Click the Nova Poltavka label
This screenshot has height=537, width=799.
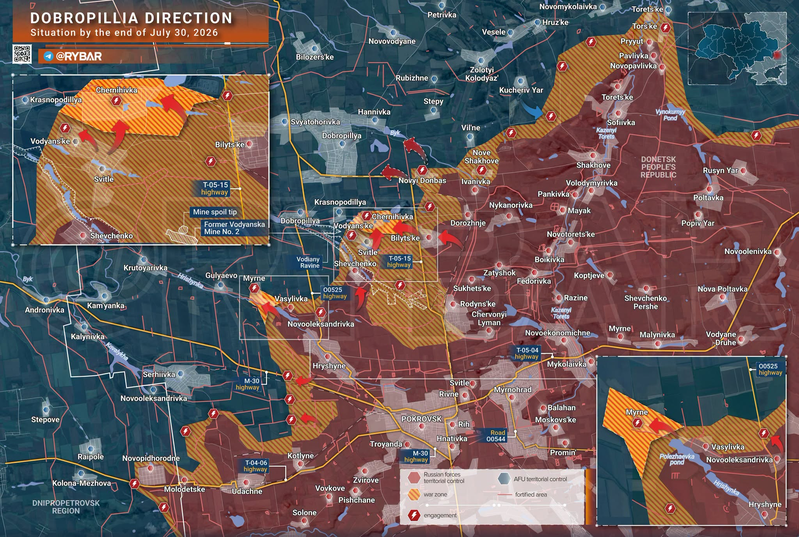click(x=723, y=289)
